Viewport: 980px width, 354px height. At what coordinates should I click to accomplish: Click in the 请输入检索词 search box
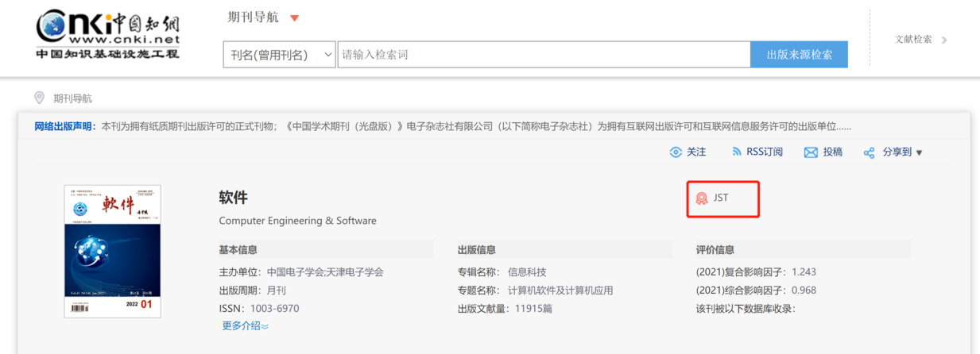544,55
